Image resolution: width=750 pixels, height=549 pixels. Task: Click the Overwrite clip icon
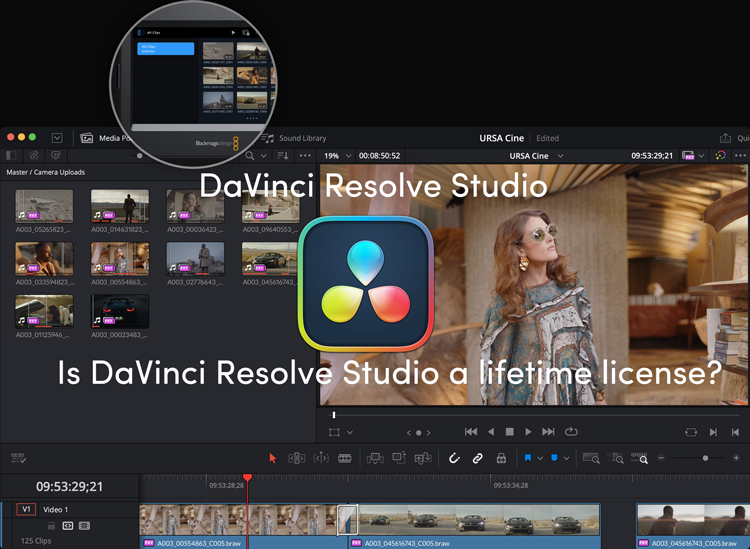pyautogui.click(x=399, y=458)
